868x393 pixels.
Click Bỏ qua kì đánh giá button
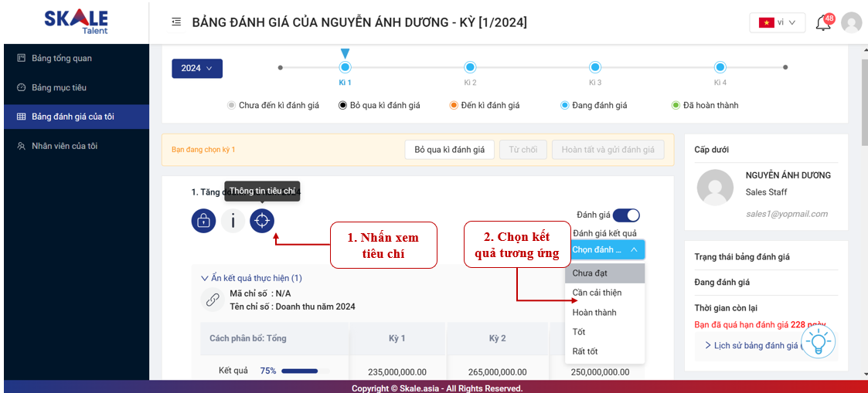[x=449, y=150]
